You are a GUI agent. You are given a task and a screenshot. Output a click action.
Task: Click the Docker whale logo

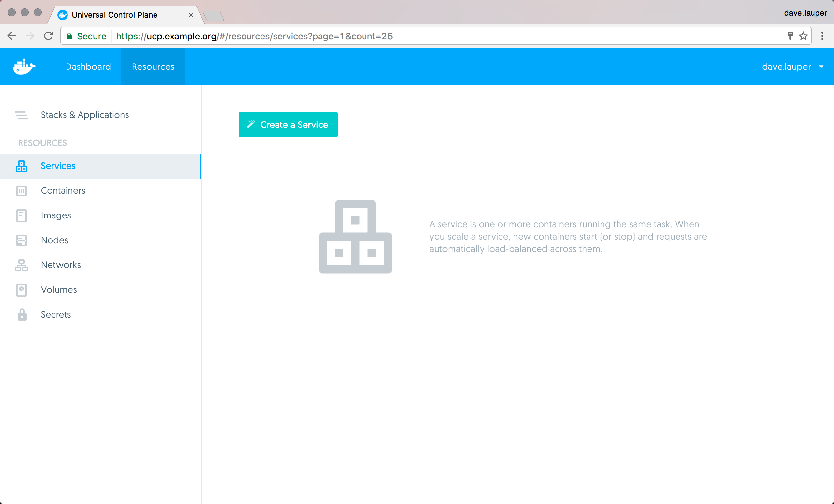24,67
